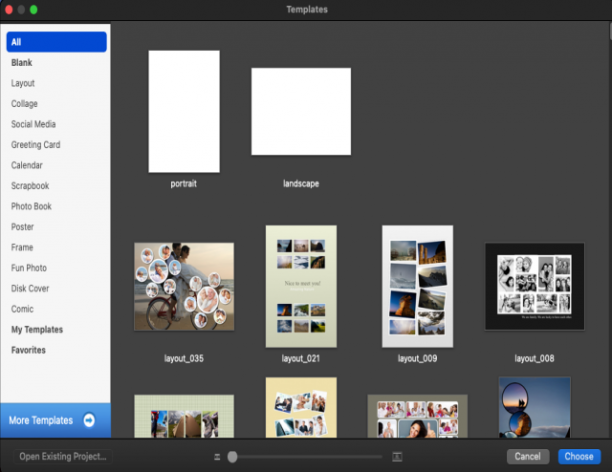Open the Collage category

(24, 103)
